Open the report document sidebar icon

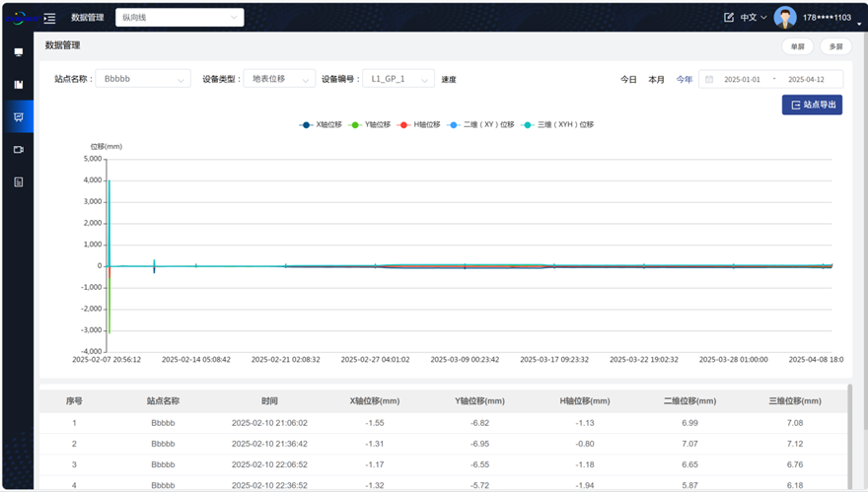click(x=19, y=182)
